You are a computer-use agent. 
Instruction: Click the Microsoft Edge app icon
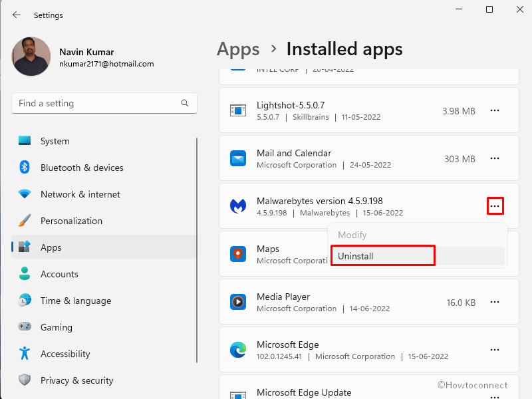coord(238,350)
